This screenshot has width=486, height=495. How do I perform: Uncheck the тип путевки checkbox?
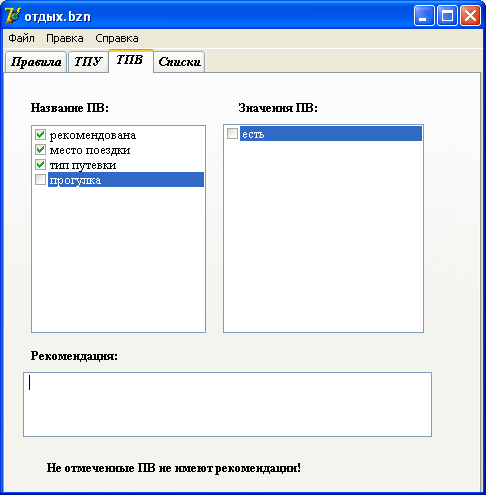[40, 164]
